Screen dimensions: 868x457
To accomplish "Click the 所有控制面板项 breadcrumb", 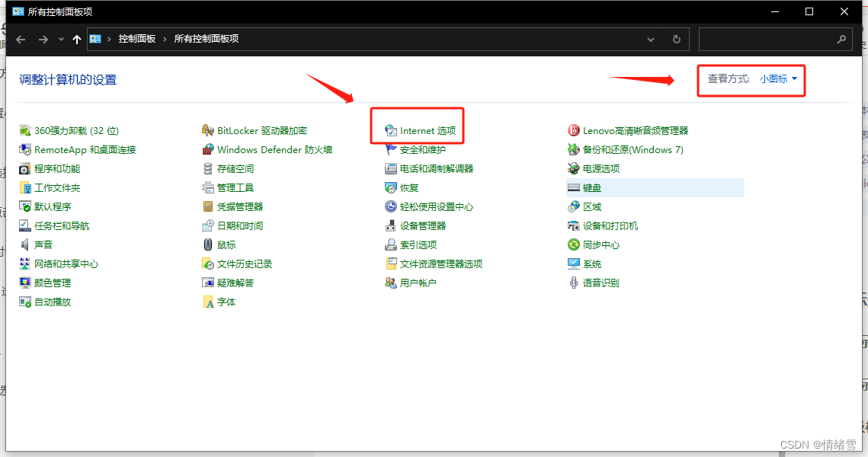I will tap(207, 39).
